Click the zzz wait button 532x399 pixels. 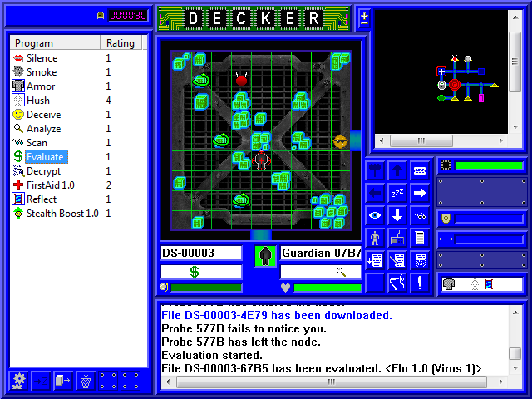[397, 193]
